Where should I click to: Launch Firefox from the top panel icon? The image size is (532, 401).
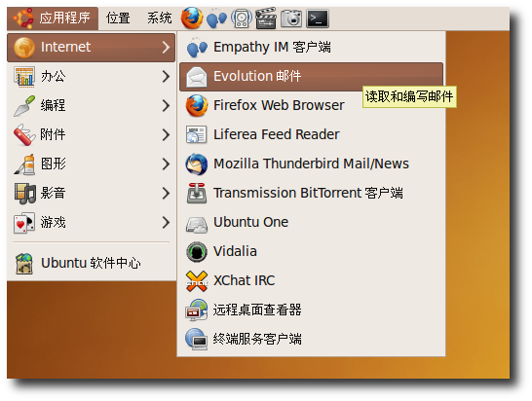(192, 18)
